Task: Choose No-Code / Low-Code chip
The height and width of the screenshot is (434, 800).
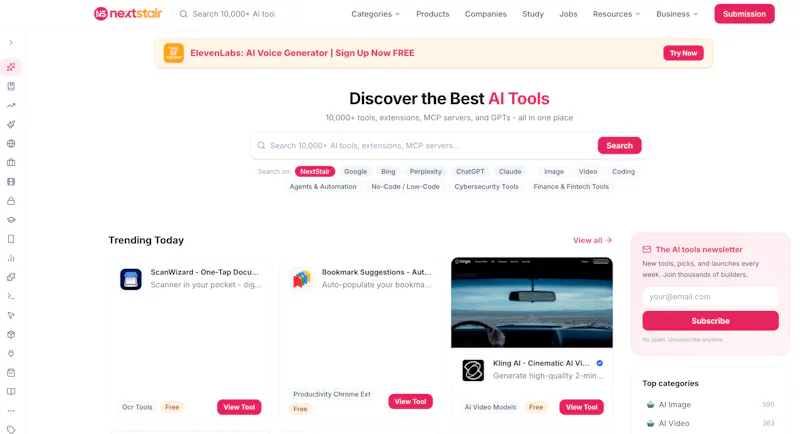Action: tap(406, 187)
